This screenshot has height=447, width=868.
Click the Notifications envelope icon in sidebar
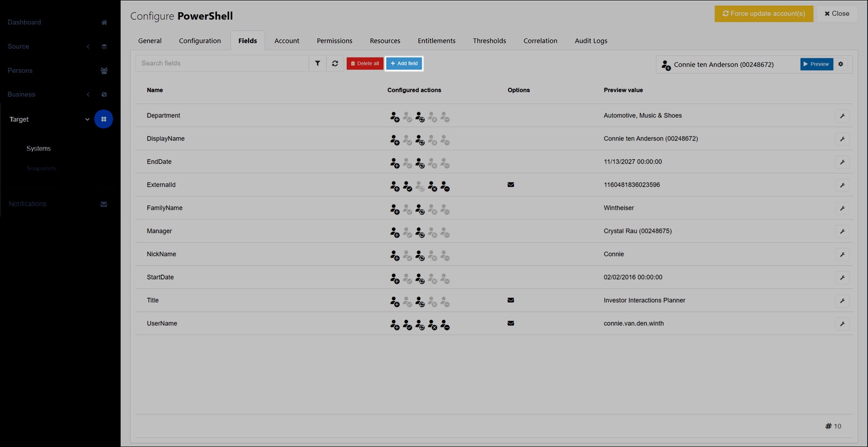click(104, 204)
